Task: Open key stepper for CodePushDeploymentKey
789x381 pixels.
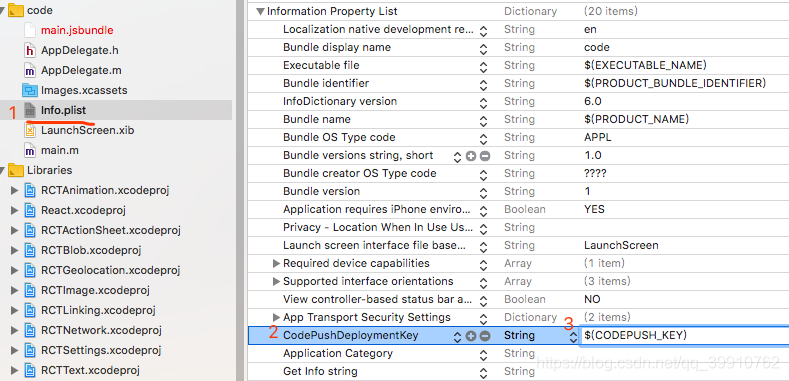Action: point(457,337)
